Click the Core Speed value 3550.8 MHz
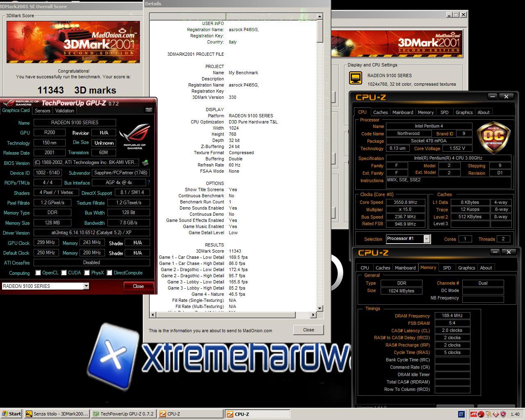 point(405,202)
